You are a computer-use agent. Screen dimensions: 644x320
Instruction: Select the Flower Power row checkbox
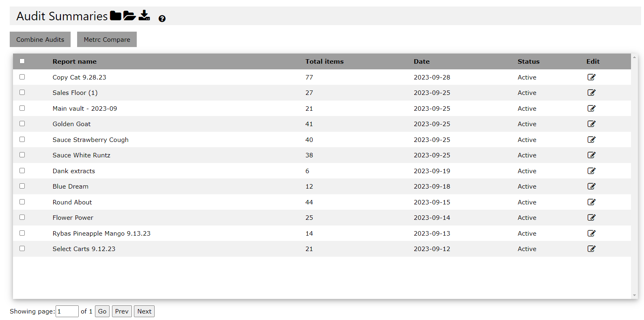click(x=22, y=217)
